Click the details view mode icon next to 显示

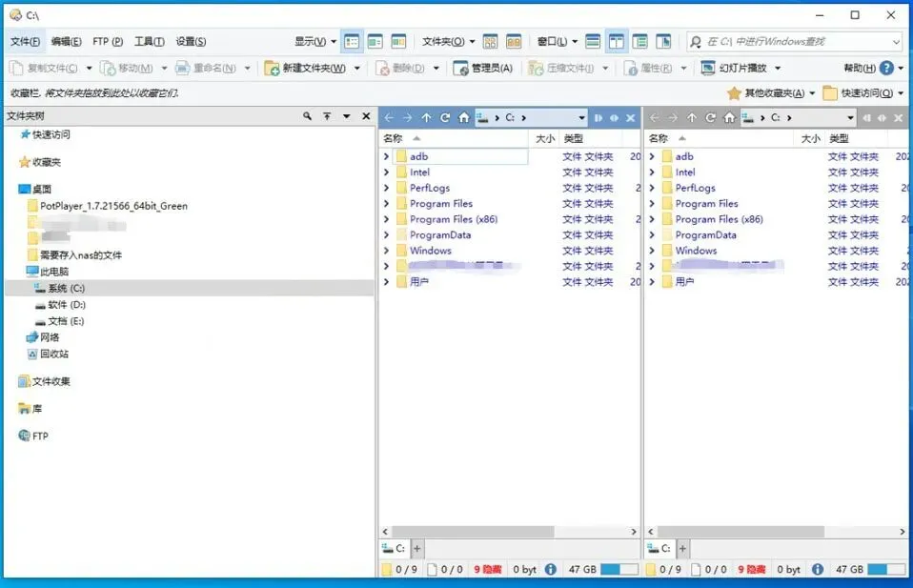coord(352,41)
